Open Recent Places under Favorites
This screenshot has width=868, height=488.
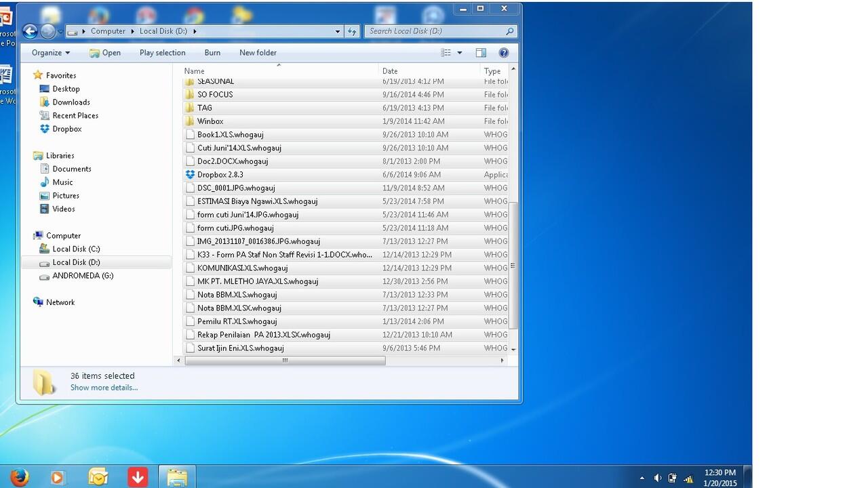coord(75,116)
